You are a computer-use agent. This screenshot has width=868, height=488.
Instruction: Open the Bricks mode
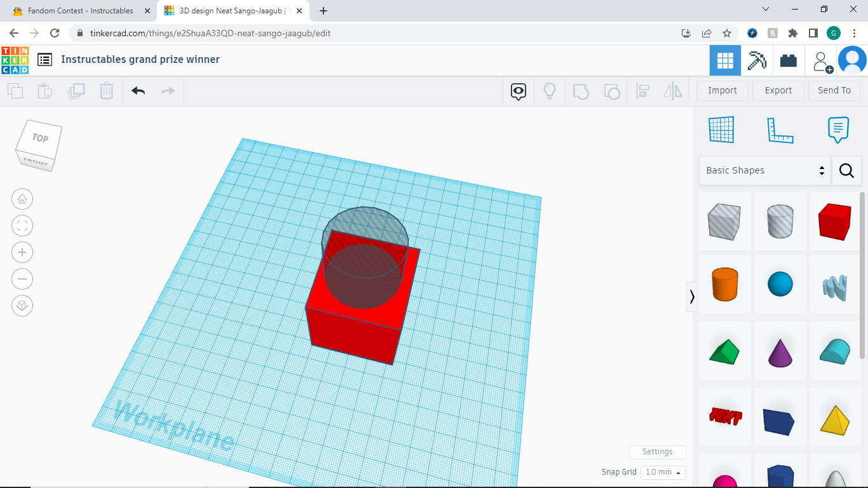coord(789,60)
